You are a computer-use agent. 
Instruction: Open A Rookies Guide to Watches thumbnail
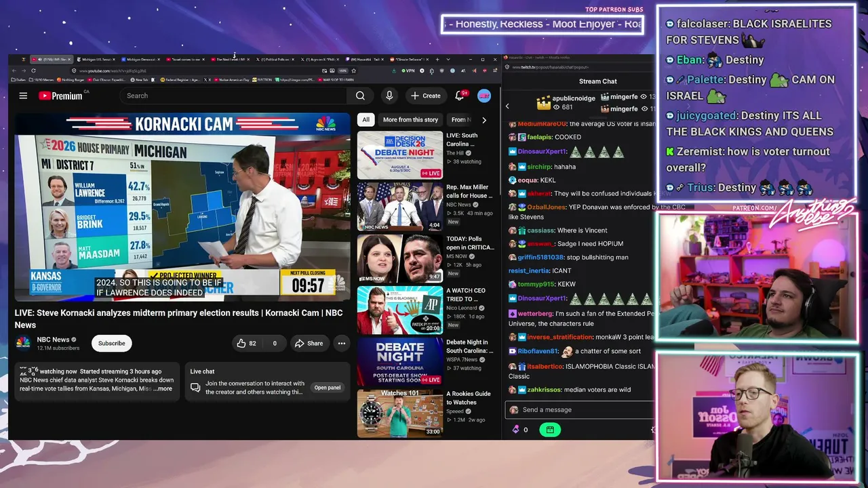400,413
